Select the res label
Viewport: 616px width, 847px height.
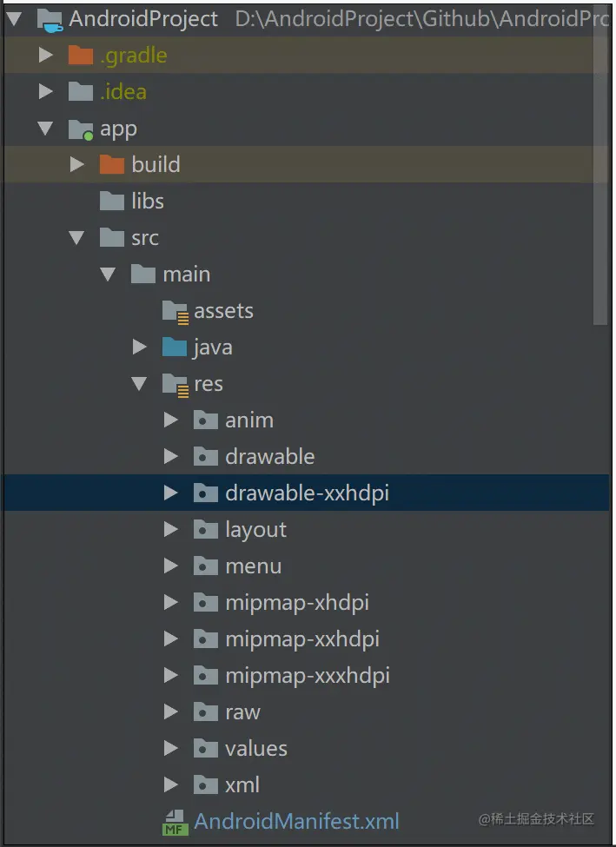point(209,384)
